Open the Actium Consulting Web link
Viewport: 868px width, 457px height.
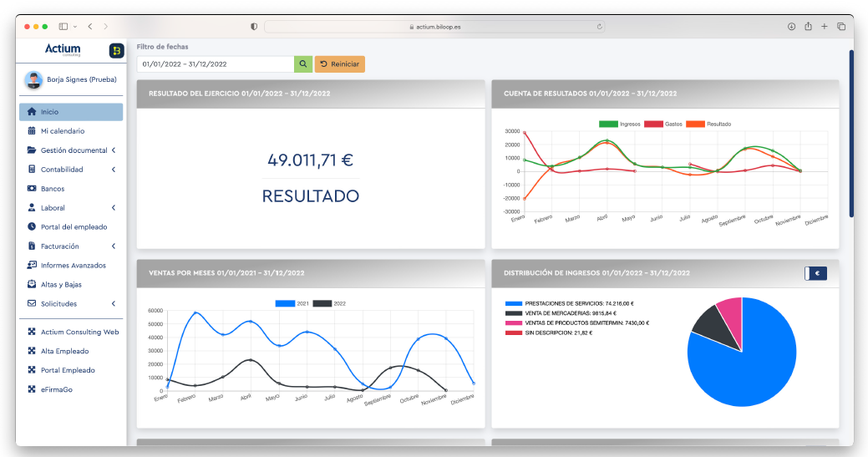[79, 333]
